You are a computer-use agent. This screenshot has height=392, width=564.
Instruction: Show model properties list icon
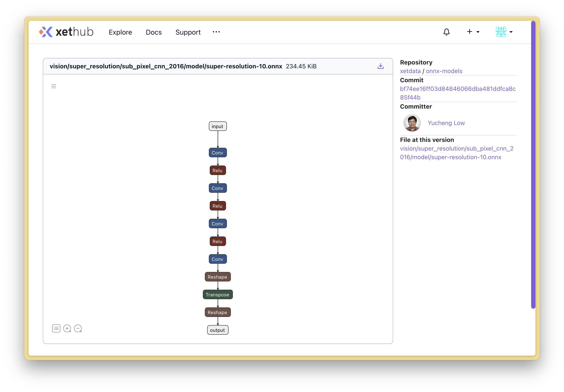[x=56, y=328]
